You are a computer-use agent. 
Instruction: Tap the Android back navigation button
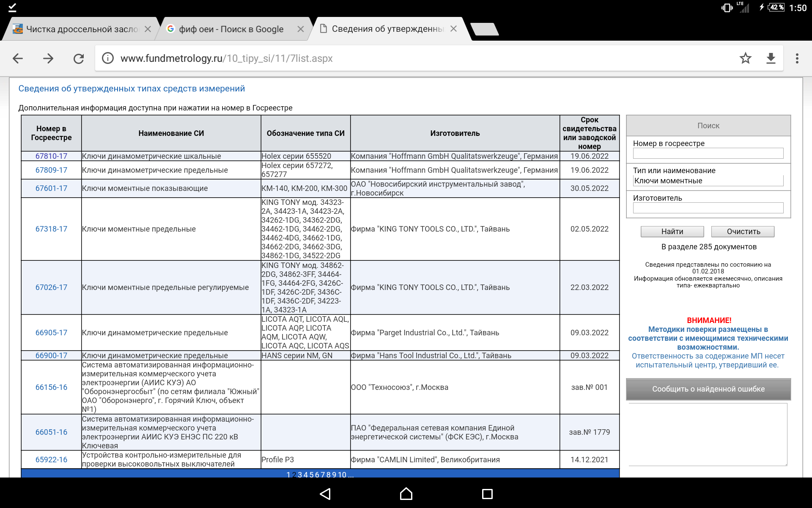tap(325, 494)
